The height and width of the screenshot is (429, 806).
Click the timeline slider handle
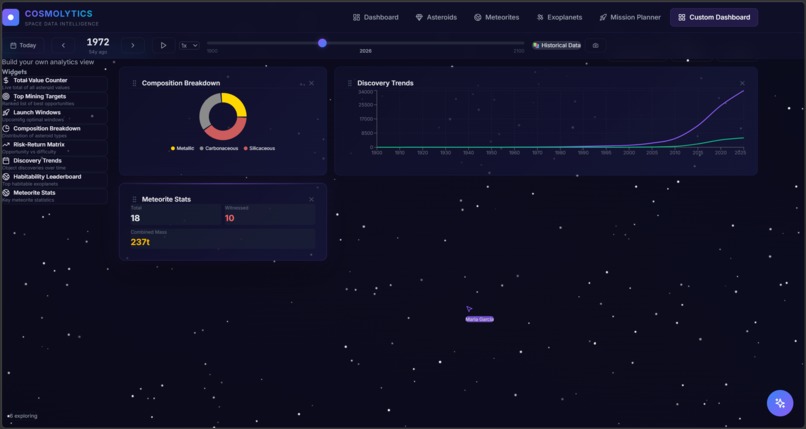(322, 43)
